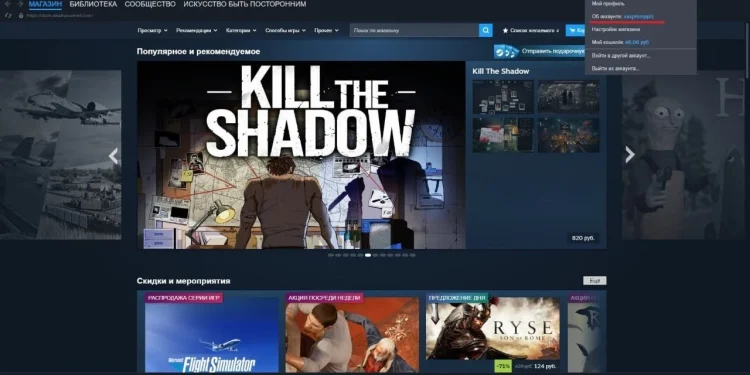Click the 124 руб. discounted price
The width and height of the screenshot is (750, 375).
click(x=544, y=366)
